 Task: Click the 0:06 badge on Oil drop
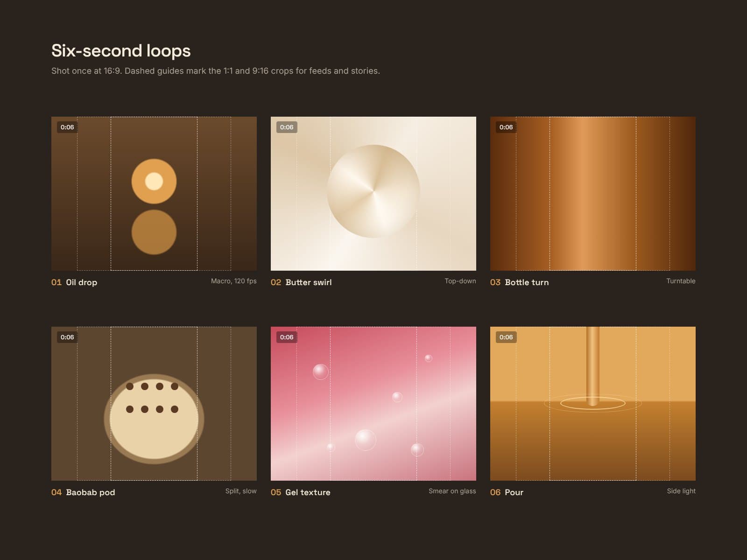click(x=67, y=127)
